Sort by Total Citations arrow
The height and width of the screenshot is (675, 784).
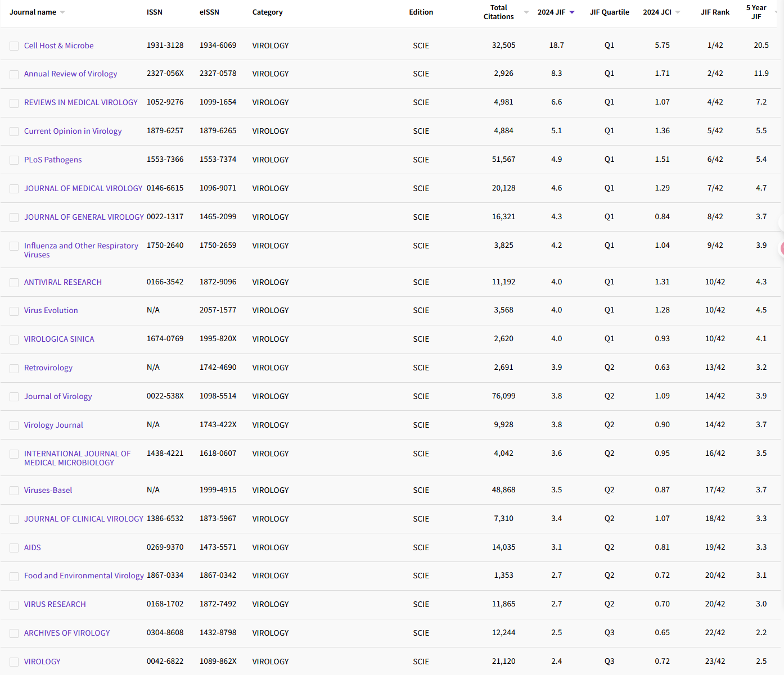[x=526, y=12]
